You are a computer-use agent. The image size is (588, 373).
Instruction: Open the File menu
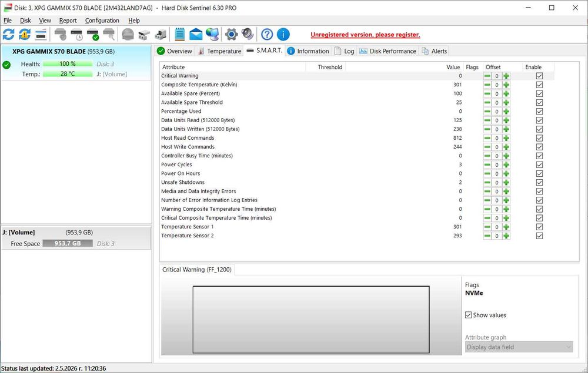tap(8, 21)
